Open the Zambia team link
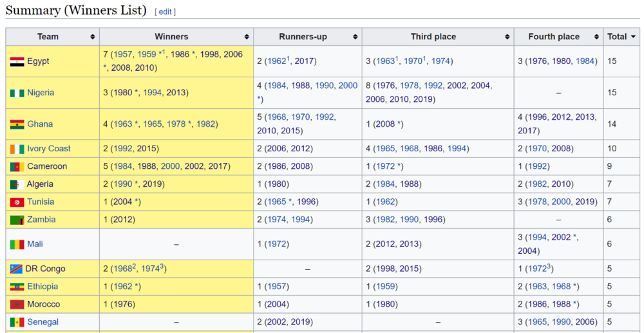The width and height of the screenshot is (644, 333). point(41,219)
